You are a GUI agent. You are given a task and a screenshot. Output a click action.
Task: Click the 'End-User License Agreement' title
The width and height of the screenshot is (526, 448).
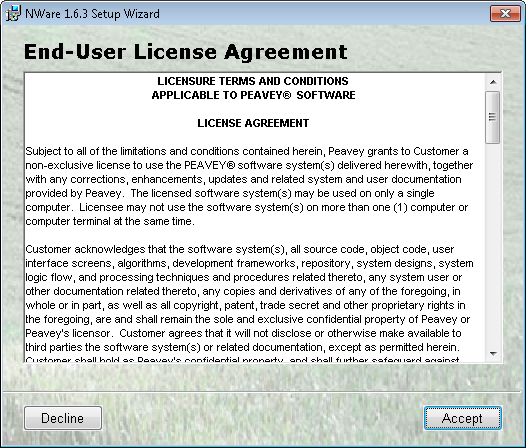tap(186, 52)
